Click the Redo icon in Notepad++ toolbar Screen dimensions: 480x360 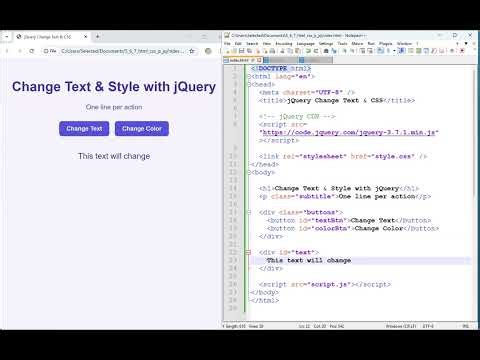316,51
